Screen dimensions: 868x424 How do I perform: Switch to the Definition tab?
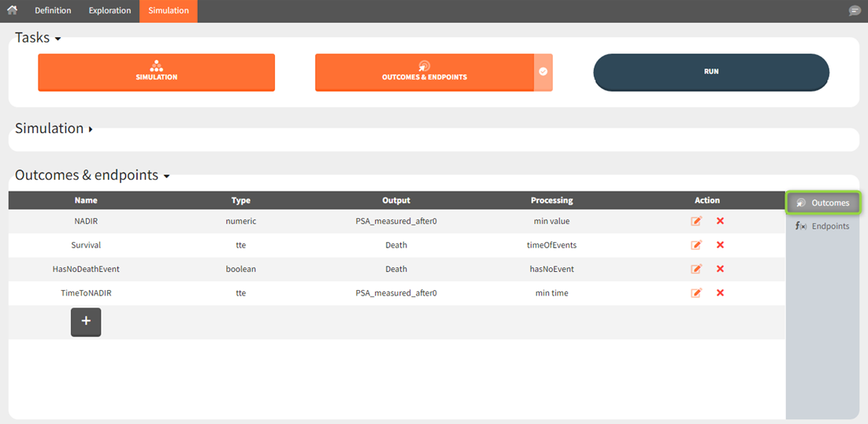pyautogui.click(x=53, y=10)
